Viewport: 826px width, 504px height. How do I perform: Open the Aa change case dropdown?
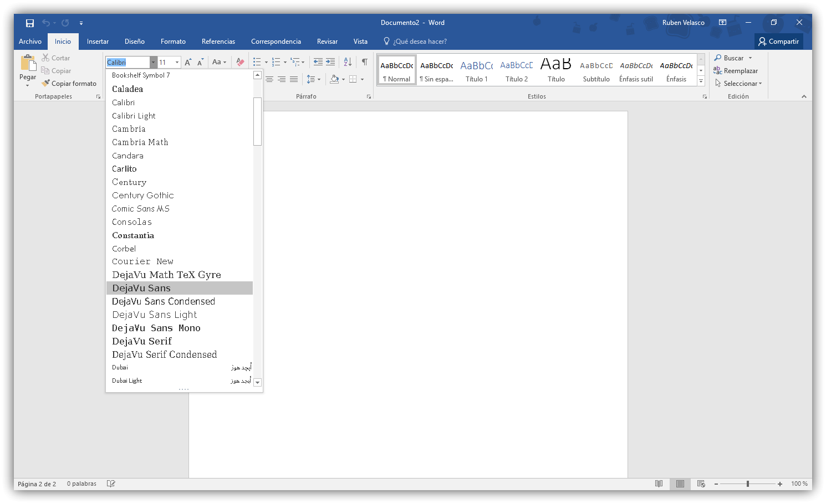point(220,62)
